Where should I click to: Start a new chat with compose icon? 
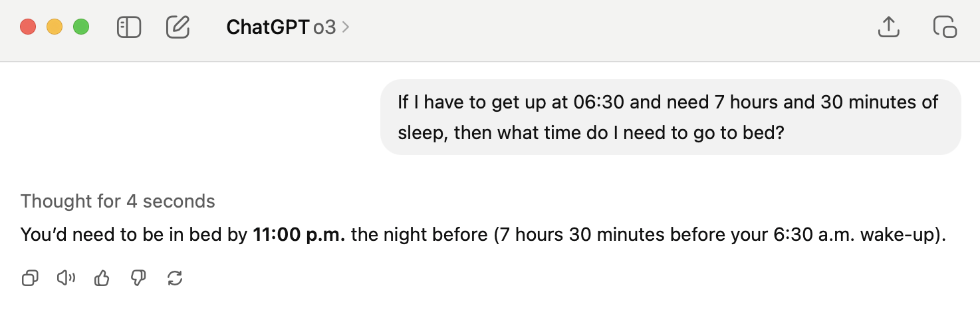(178, 27)
